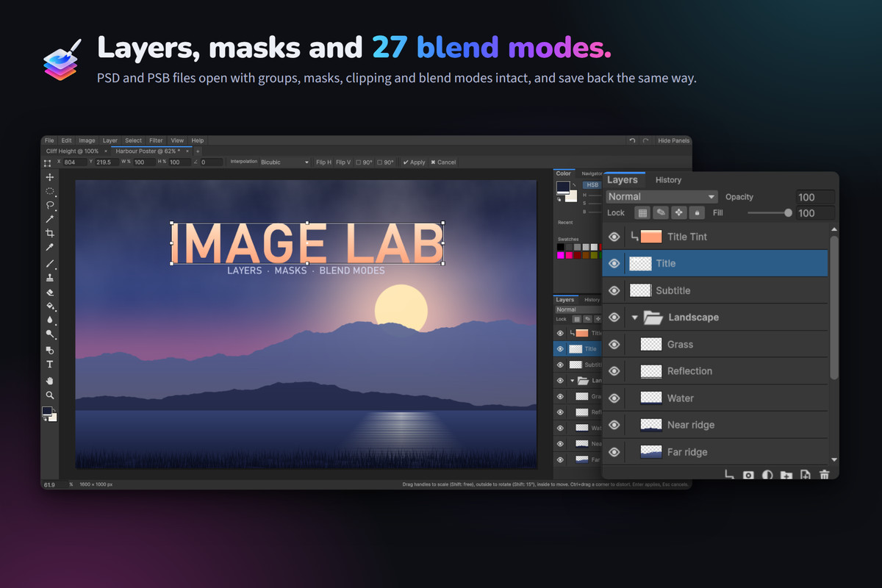
Task: Adjust the Fill slider in enlarged panel
Action: coord(770,213)
